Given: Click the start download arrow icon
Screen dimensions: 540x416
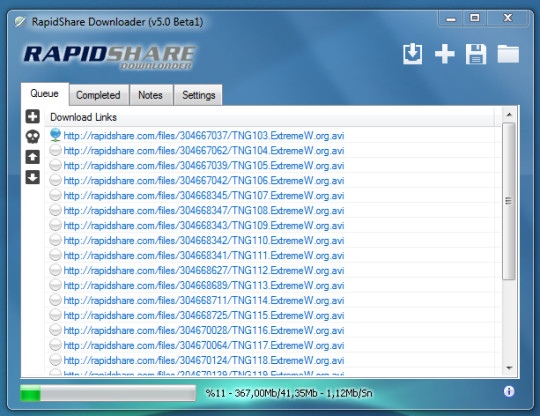Looking at the screenshot, I should point(413,54).
